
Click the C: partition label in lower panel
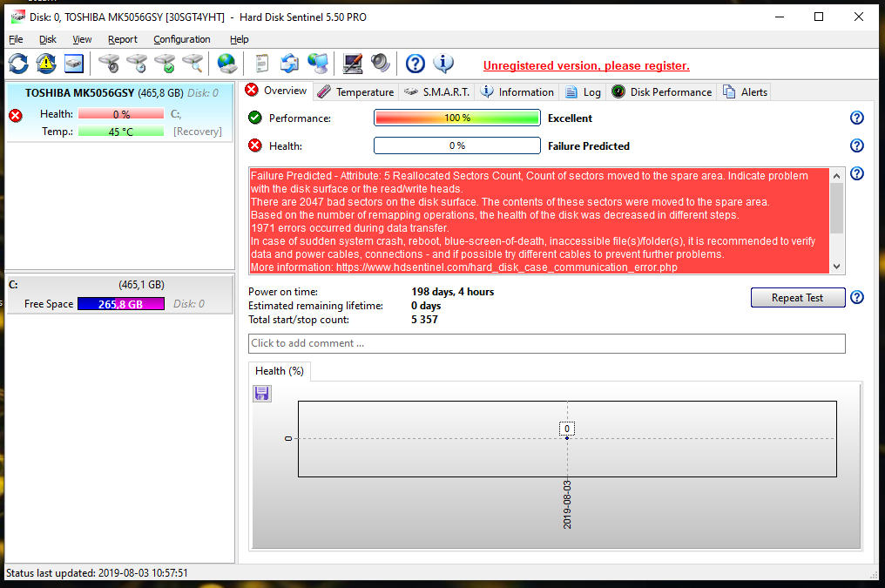pos(13,285)
